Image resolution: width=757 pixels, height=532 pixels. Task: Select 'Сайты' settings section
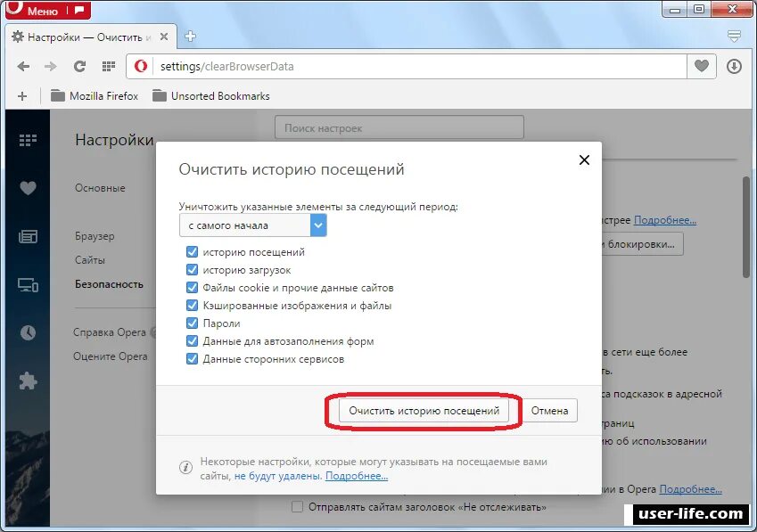click(x=90, y=260)
